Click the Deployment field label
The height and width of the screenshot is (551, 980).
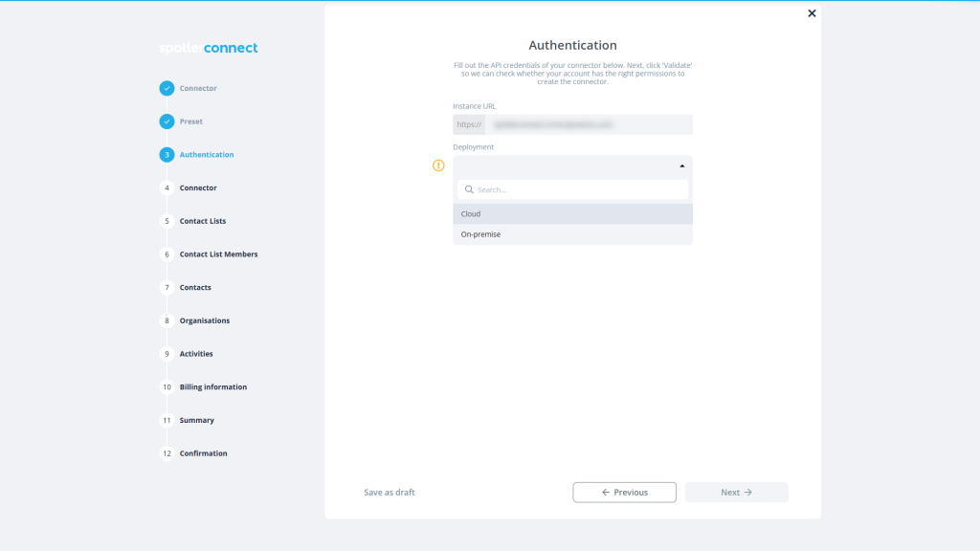click(473, 146)
